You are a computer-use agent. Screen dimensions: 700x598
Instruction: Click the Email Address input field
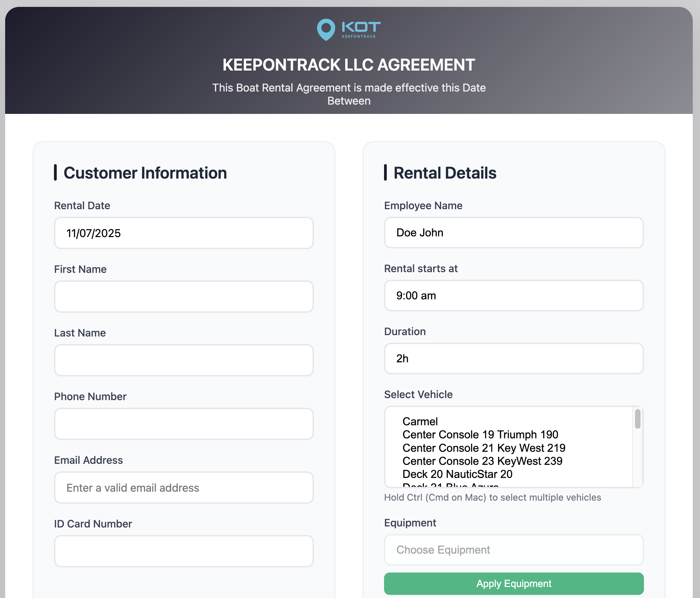(184, 488)
